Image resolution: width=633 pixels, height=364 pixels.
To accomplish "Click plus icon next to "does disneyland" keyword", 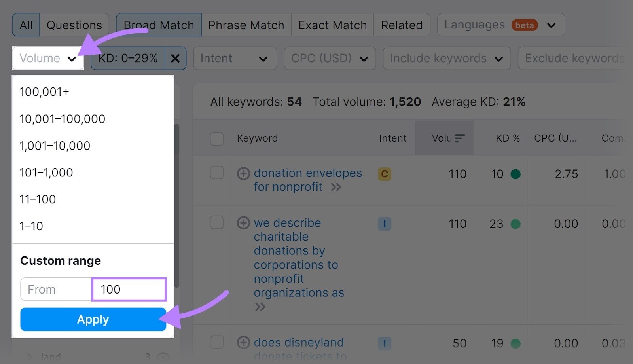I will (243, 343).
